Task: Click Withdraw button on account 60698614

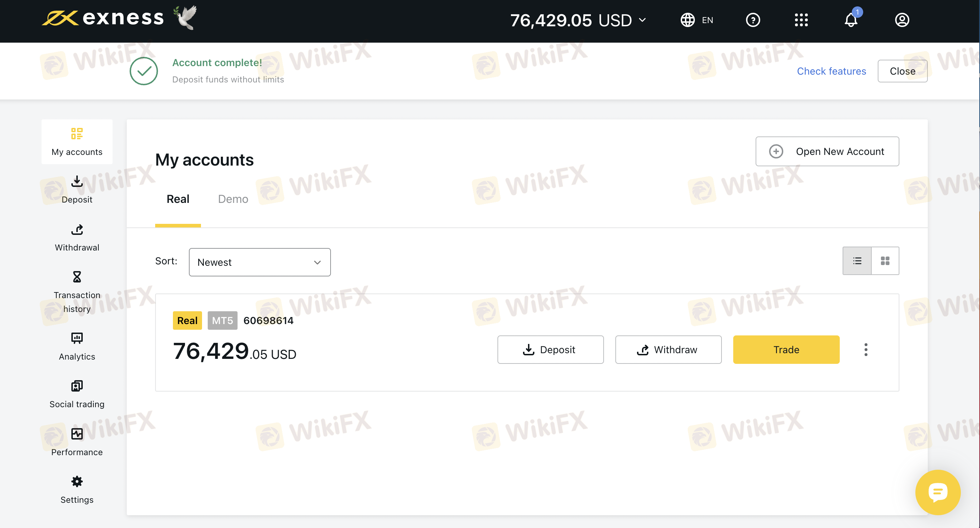Action: click(668, 350)
